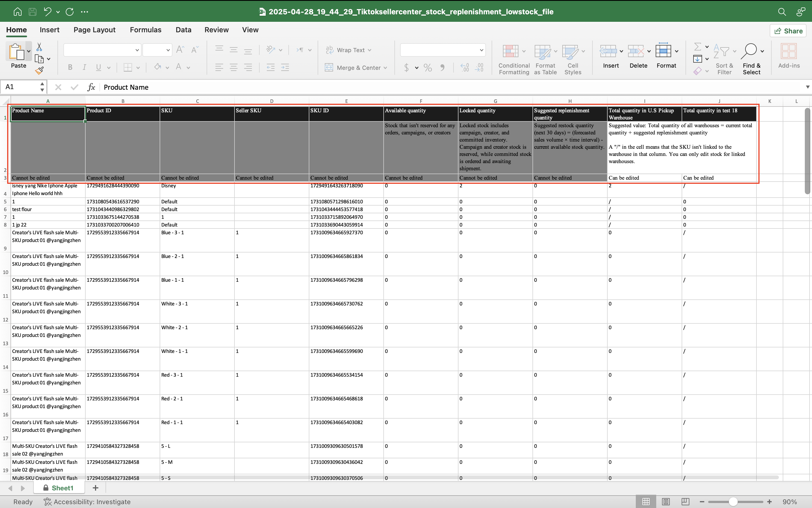Click the Format Painter brush icon
812x508 pixels.
point(39,71)
